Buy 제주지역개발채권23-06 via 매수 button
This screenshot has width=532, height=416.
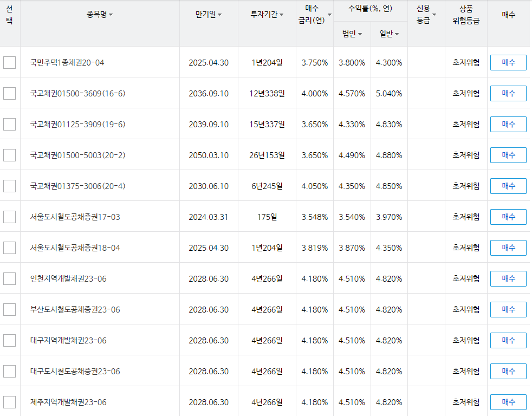coord(508,402)
